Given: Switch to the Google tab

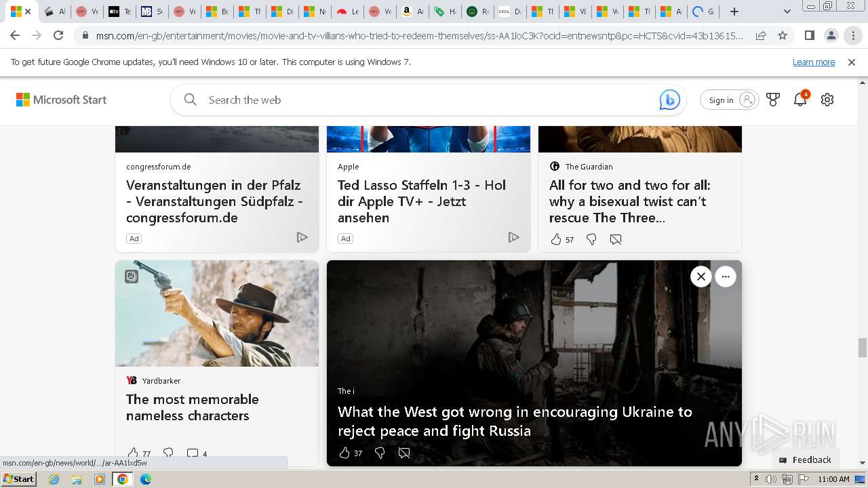Looking at the screenshot, I should (x=703, y=12).
